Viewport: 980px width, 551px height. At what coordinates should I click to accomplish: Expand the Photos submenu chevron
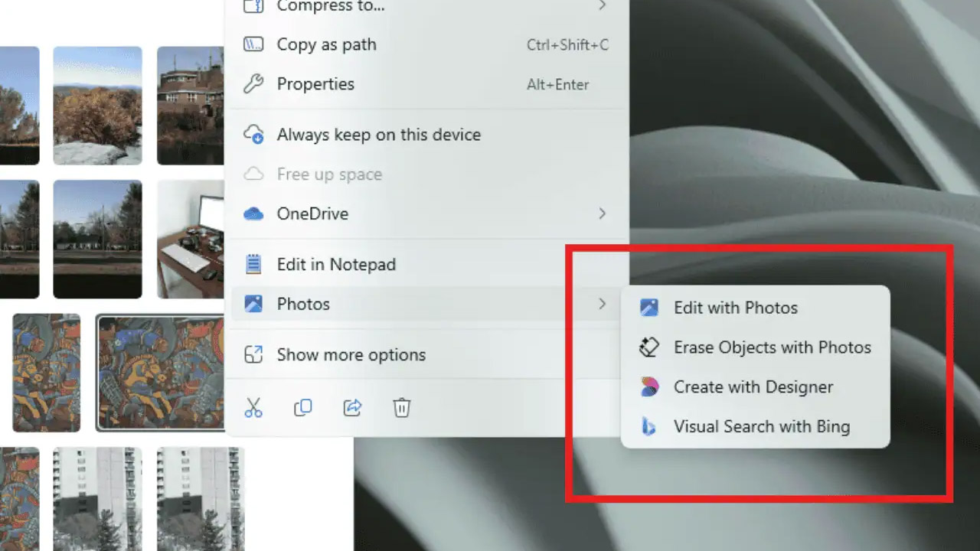coord(603,305)
